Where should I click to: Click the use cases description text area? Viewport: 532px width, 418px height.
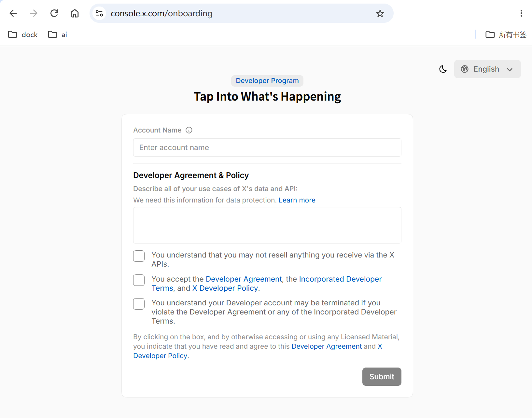point(267,225)
